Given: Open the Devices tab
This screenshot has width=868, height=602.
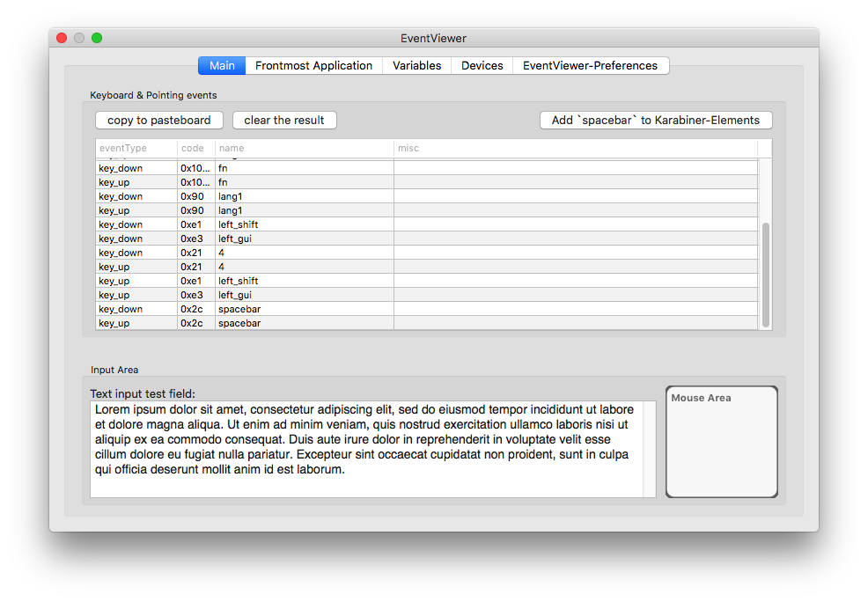Looking at the screenshot, I should tap(482, 65).
